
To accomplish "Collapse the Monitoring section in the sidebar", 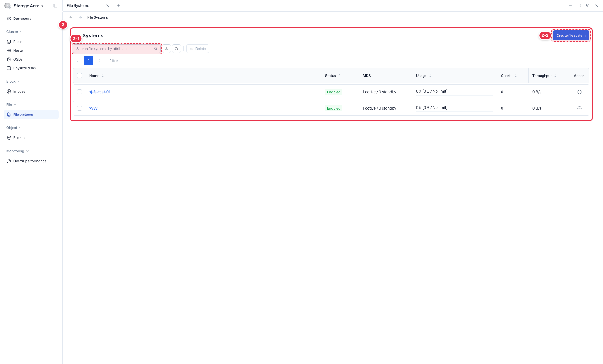I will click(17, 151).
